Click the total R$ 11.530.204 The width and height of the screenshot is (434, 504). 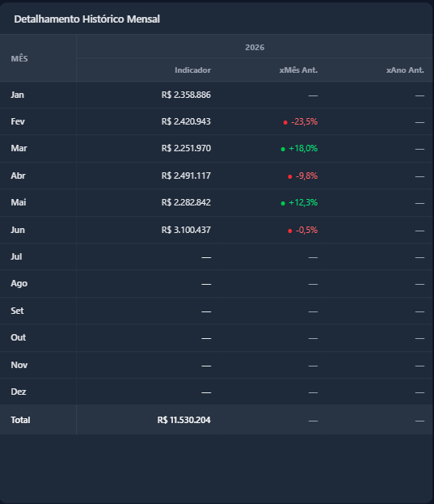184,420
